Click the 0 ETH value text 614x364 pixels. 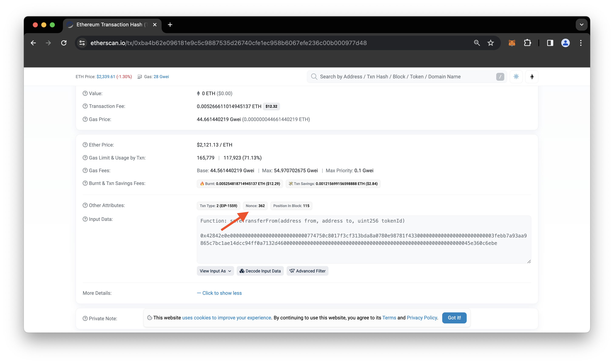click(x=208, y=93)
